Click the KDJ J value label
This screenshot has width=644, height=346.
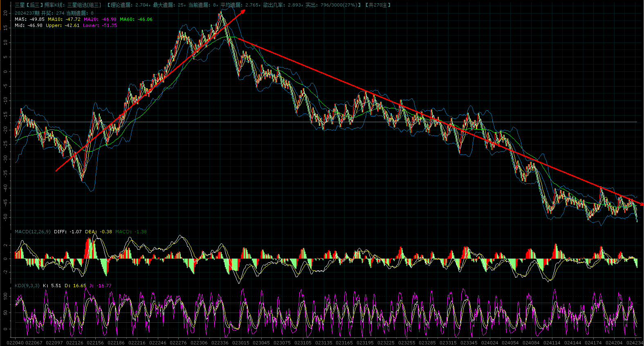click(104, 286)
